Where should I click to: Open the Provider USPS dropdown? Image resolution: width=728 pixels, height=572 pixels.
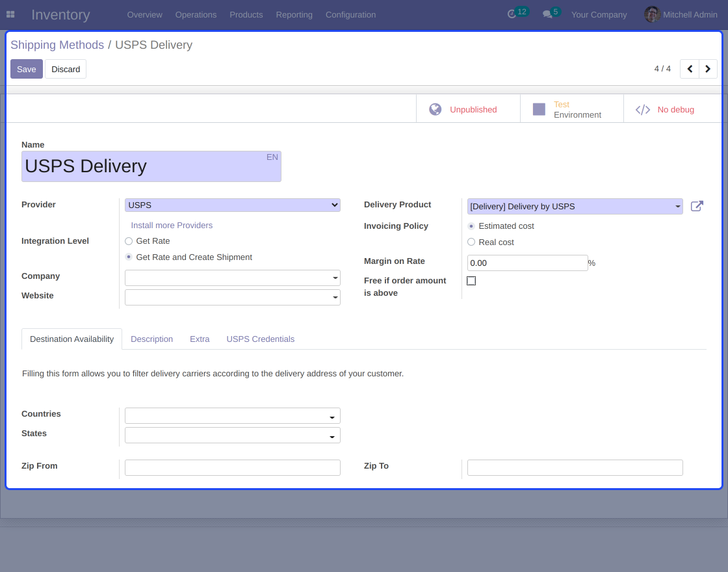coord(233,205)
